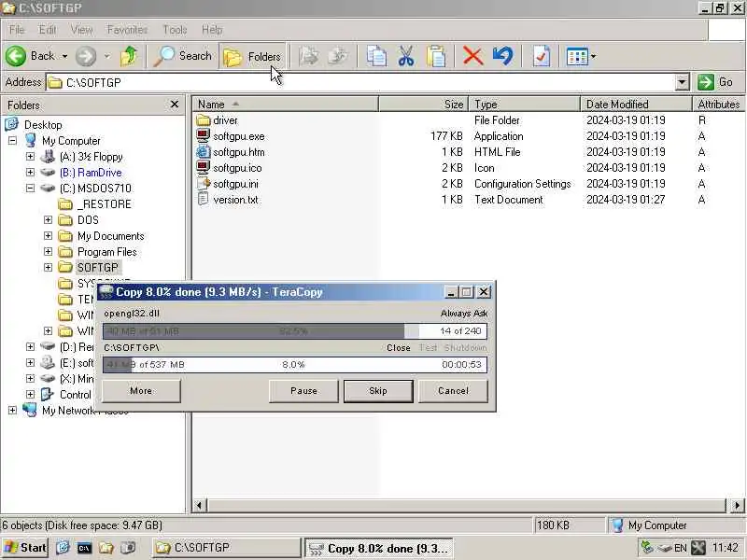Open Properties with the checkmark icon
Screen dimensions: 747x560
pos(542,56)
